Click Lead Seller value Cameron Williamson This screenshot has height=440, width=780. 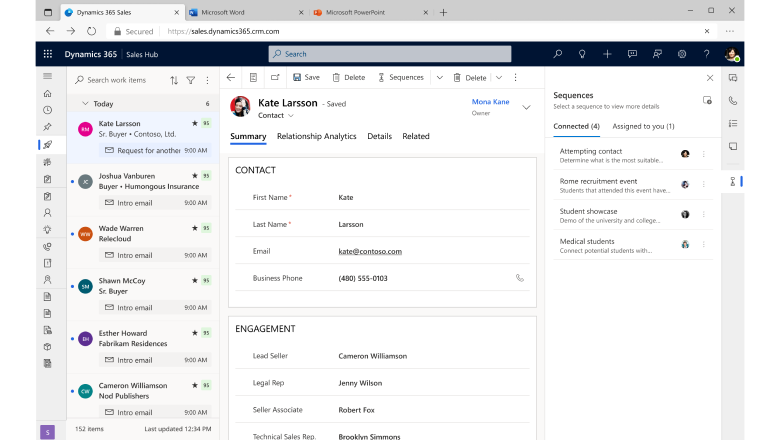pyautogui.click(x=373, y=356)
